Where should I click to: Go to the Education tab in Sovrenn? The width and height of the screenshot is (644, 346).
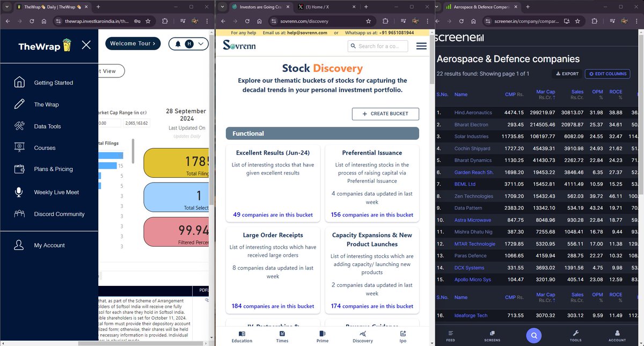coord(242,337)
